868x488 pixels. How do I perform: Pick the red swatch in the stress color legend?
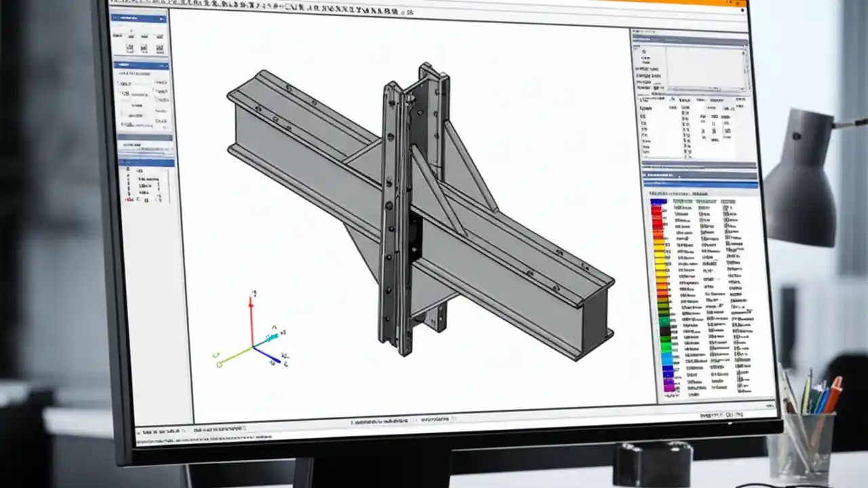[656, 212]
